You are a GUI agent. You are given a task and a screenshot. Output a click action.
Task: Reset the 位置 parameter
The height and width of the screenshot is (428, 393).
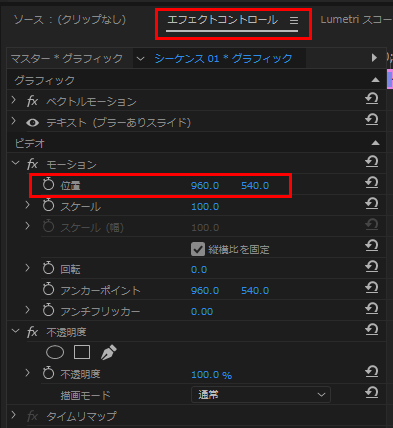click(x=371, y=183)
